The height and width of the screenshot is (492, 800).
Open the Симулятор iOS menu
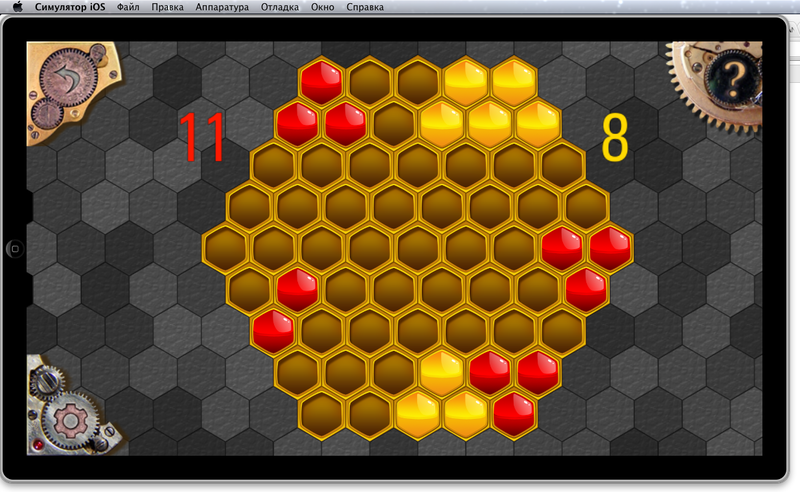[x=70, y=7]
